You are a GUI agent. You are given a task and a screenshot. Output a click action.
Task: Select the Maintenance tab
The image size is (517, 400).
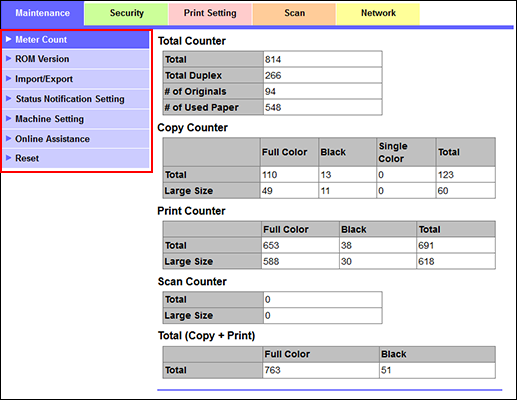tap(42, 13)
